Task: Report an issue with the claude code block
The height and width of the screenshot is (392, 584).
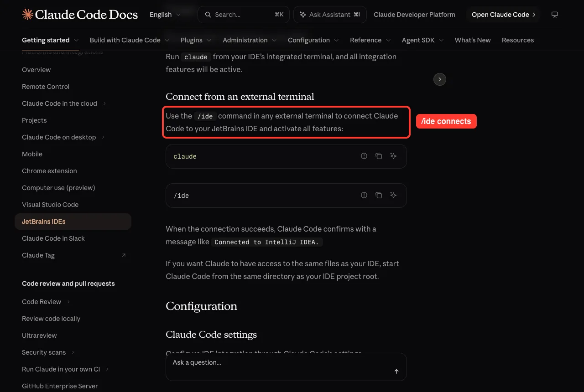Action: (x=364, y=156)
